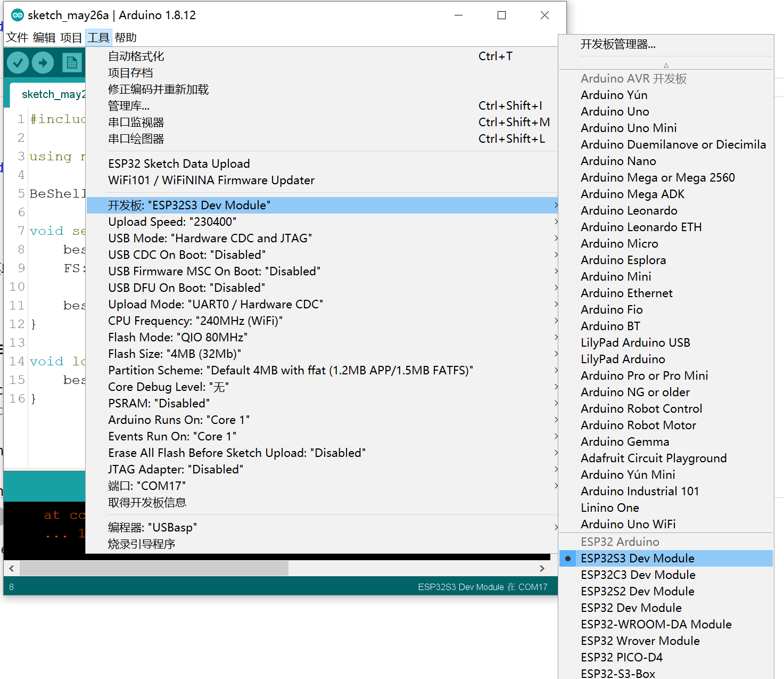784x679 pixels.
Task: Click the scrollbar left arrow
Action: pyautogui.click(x=12, y=568)
